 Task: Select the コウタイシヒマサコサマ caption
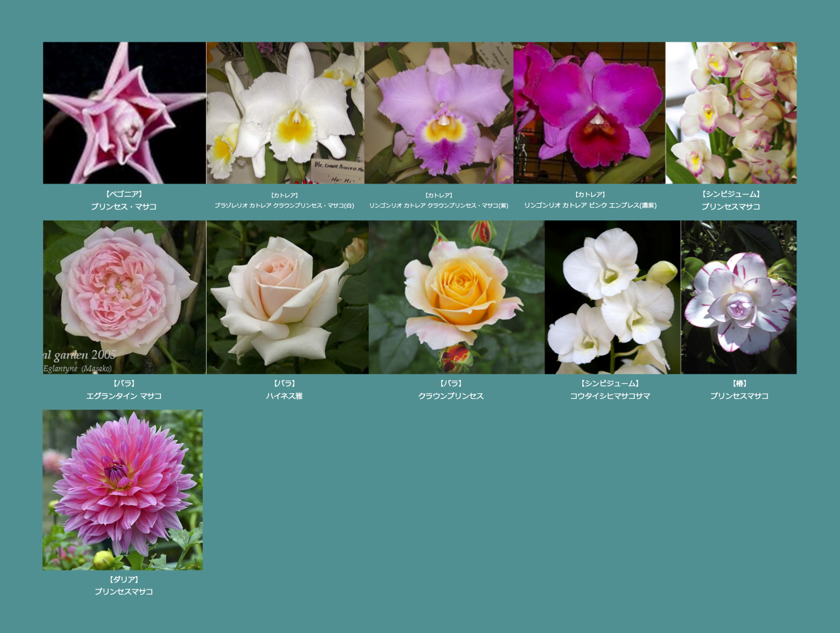pyautogui.click(x=609, y=396)
